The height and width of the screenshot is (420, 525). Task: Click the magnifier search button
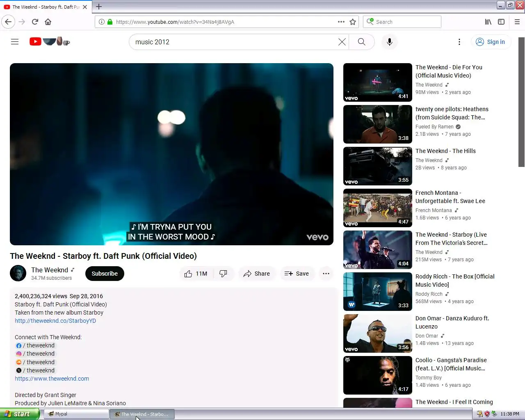(x=361, y=42)
